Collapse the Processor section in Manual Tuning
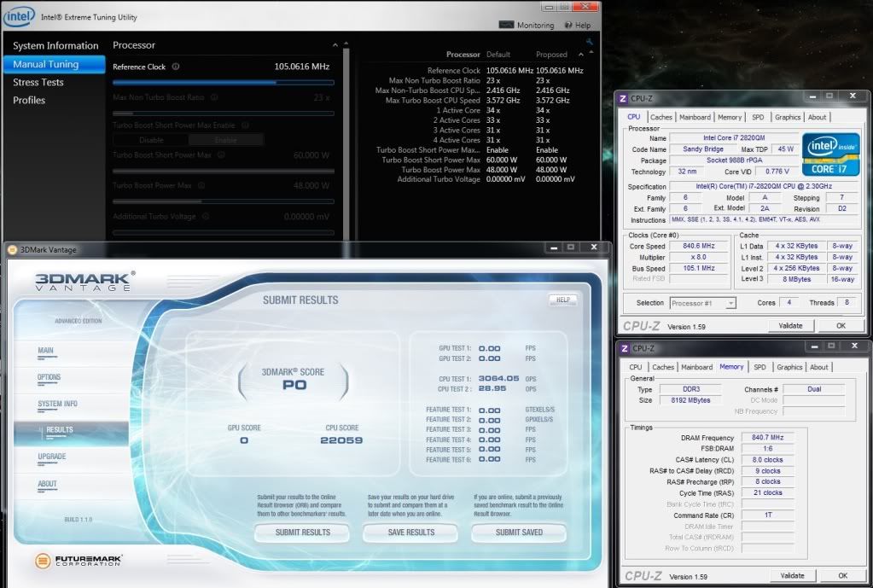 point(335,45)
